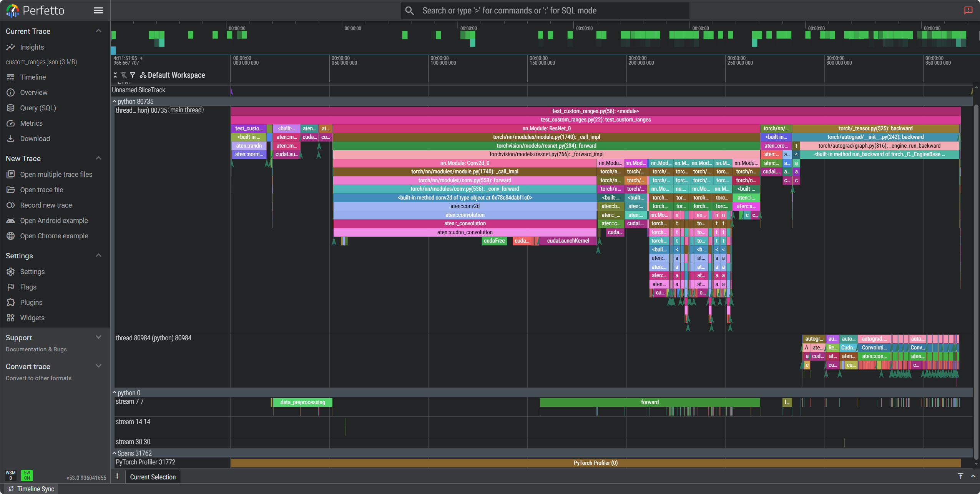Click the unpin tracks icon
This screenshot has width=980, height=494.
pos(124,75)
